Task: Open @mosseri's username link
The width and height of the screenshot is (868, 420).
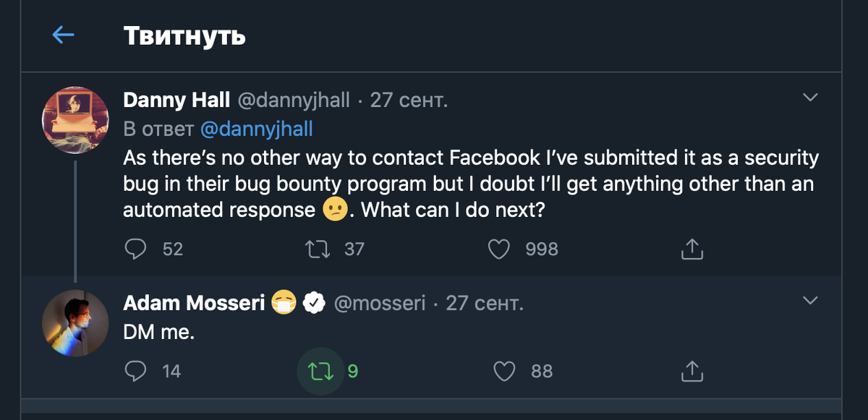Action: (x=379, y=303)
